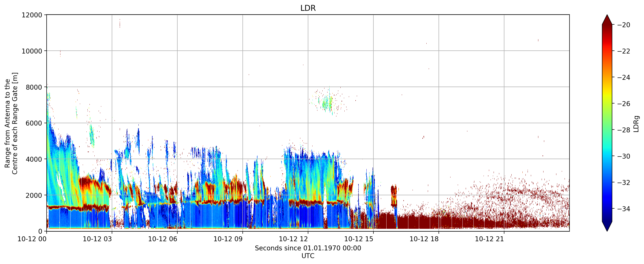Image resolution: width=644 pixels, height=264 pixels.
Task: Select the y-axis tick label "12000"
Action: point(32,15)
